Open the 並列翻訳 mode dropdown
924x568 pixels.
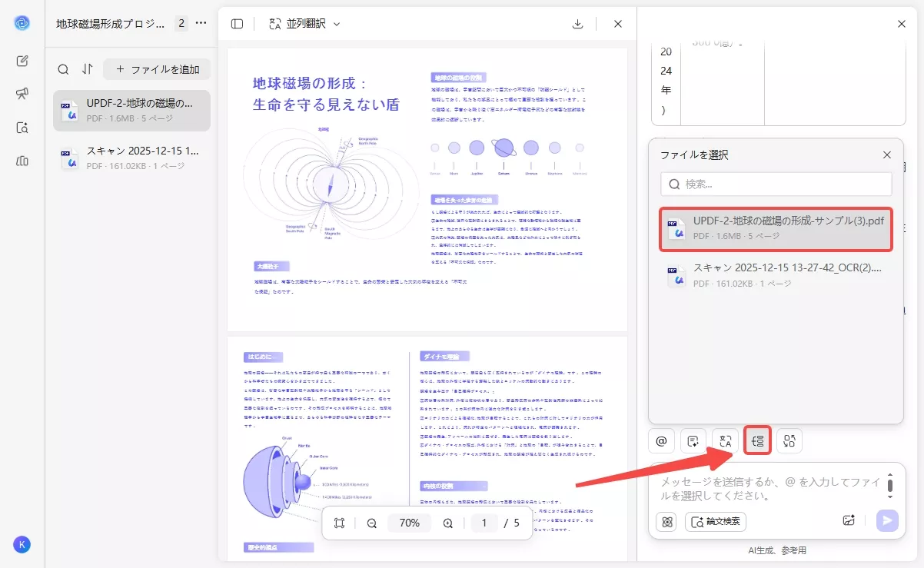(x=303, y=23)
